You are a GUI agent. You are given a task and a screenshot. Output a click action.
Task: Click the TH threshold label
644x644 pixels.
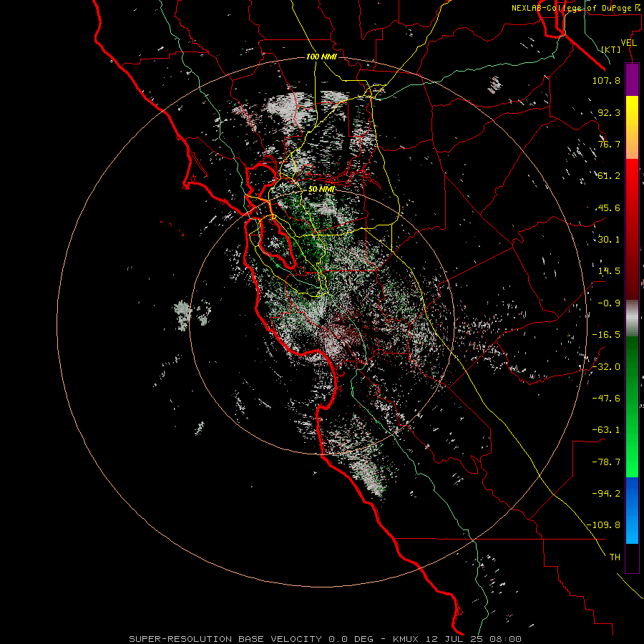click(615, 557)
